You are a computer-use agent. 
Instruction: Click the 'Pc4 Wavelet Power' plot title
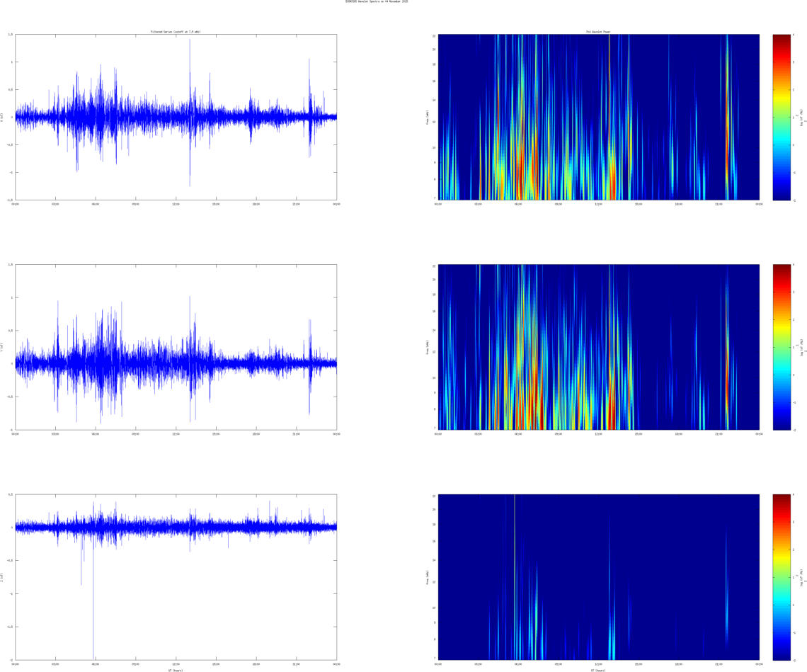(599, 32)
